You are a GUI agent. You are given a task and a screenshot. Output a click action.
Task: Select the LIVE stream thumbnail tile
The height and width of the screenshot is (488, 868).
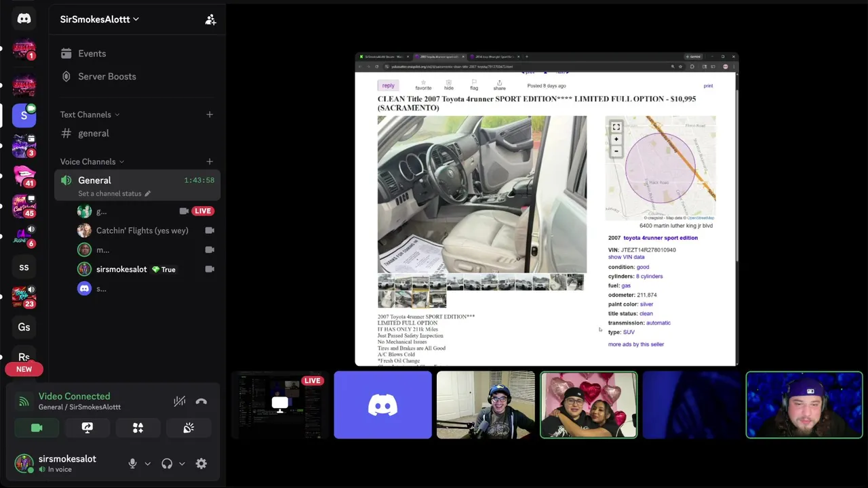(x=279, y=405)
